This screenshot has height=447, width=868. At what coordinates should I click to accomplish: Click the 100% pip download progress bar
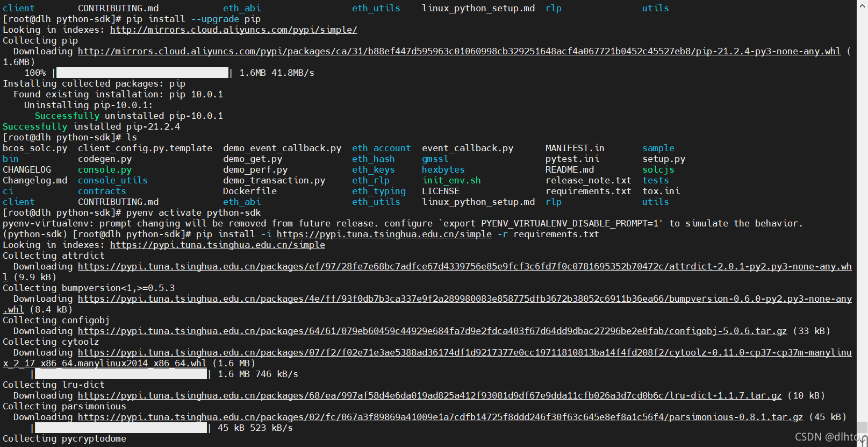(142, 73)
